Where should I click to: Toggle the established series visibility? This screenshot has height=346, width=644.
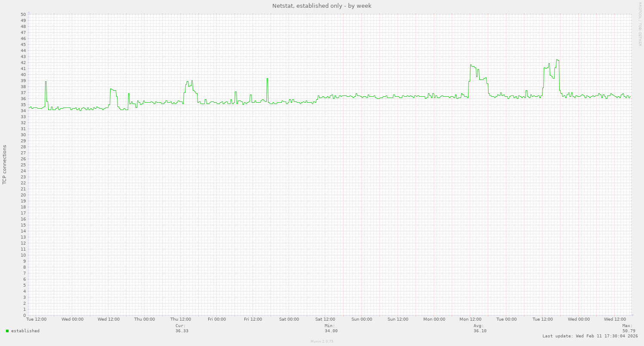[25, 331]
